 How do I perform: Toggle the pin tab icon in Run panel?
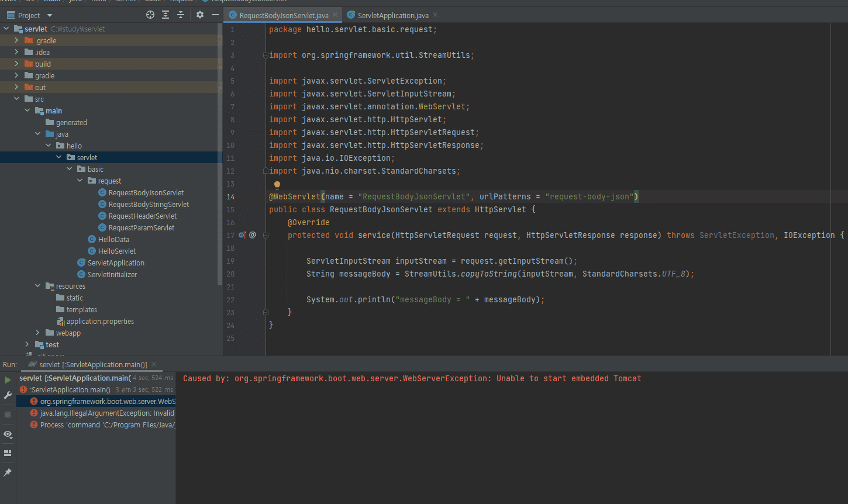(8, 472)
